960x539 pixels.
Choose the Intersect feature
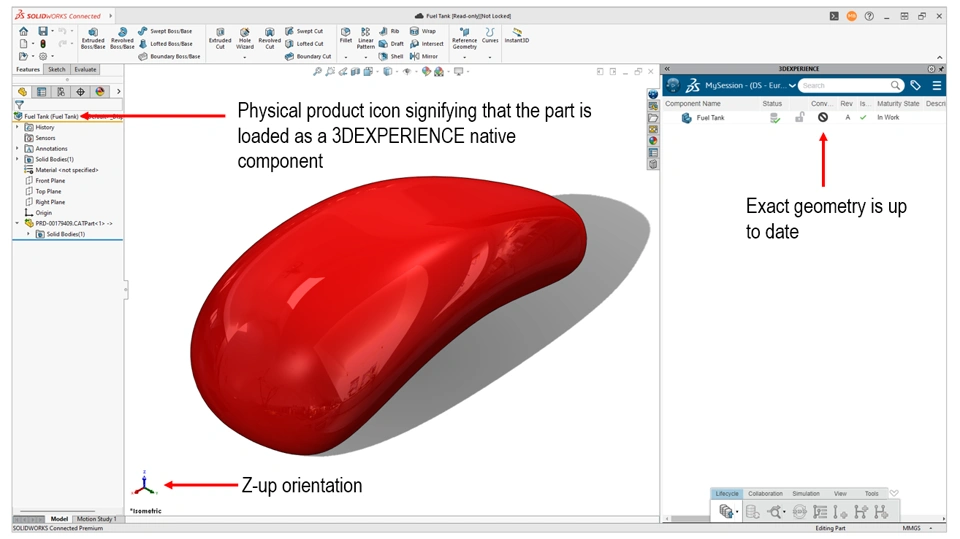click(x=427, y=43)
